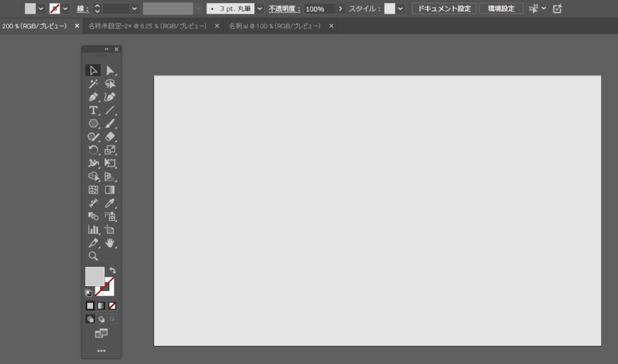Click the share icon in control bar
The width and height of the screenshot is (618, 364).
point(558,8)
